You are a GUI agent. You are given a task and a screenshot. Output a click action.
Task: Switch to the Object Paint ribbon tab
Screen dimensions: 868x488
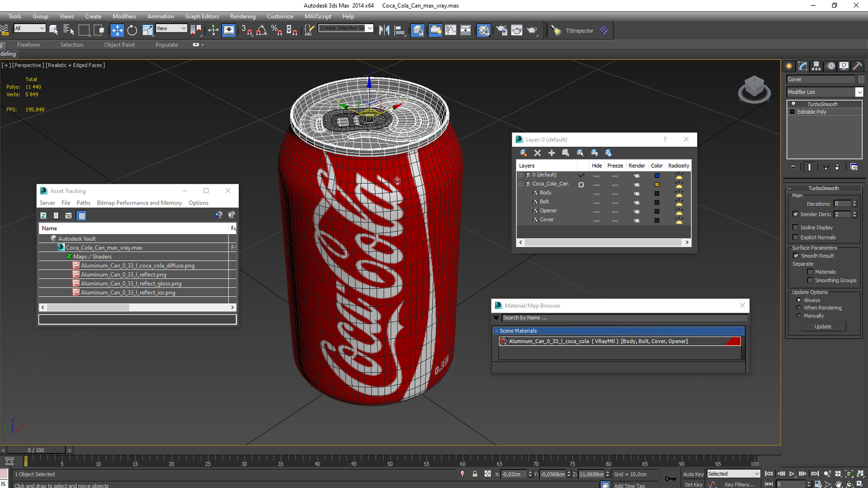[119, 45]
